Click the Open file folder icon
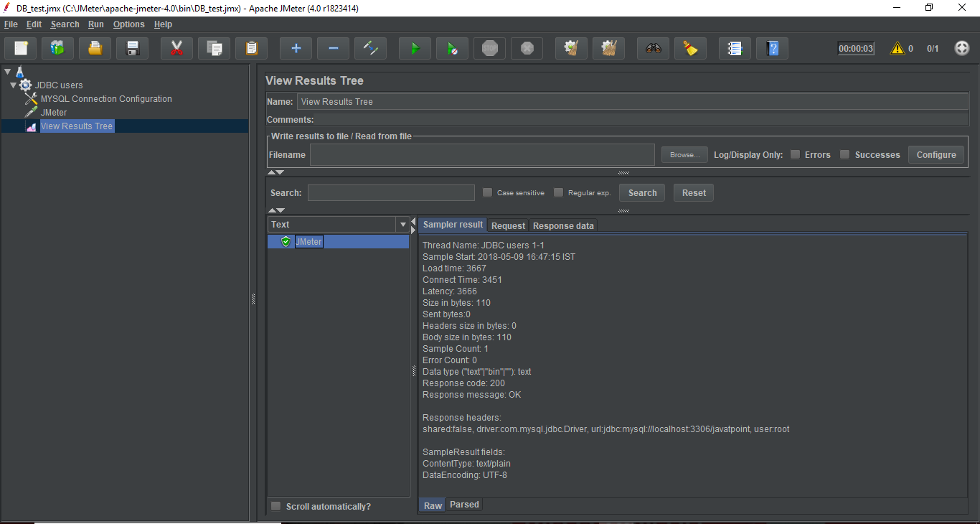This screenshot has width=980, height=524. [95, 49]
